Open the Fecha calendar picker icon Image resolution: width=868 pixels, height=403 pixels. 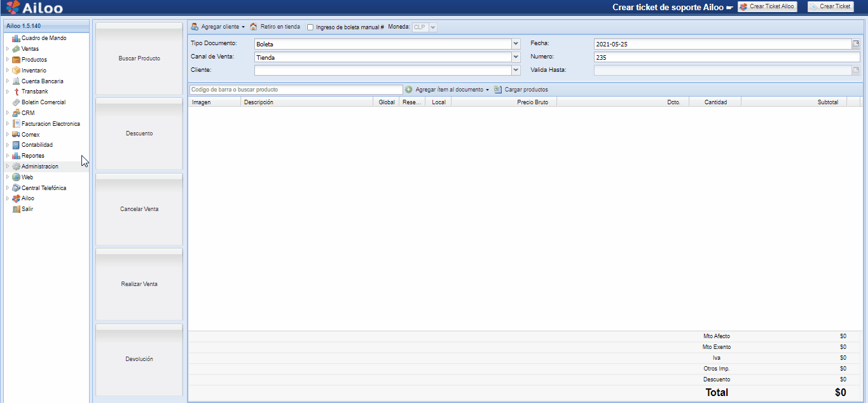pyautogui.click(x=856, y=44)
